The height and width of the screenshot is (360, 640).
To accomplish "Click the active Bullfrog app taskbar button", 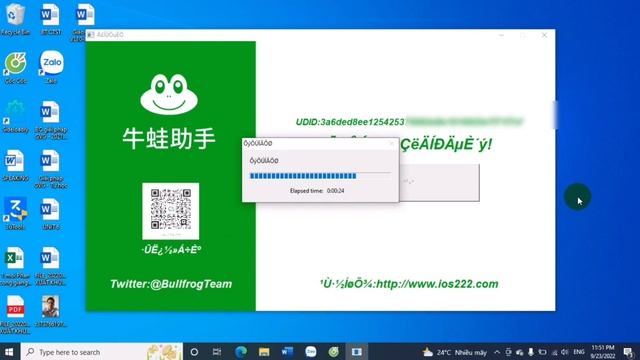I will [x=357, y=352].
